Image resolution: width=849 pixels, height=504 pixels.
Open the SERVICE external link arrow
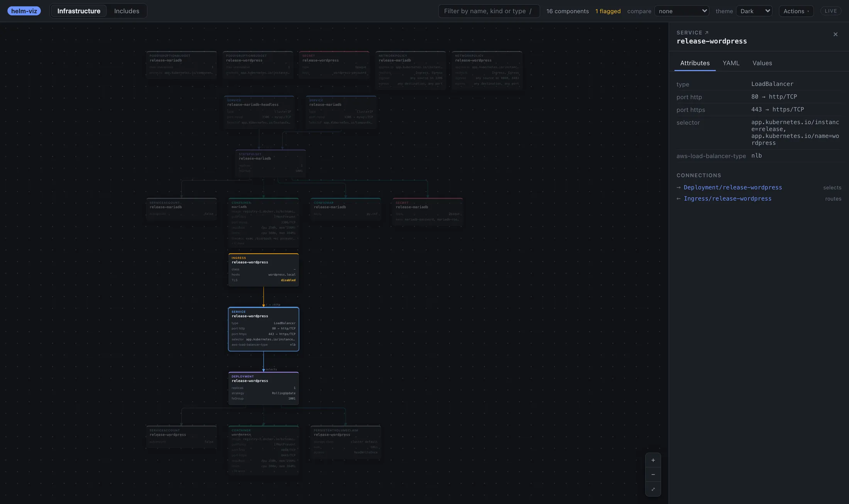[707, 33]
